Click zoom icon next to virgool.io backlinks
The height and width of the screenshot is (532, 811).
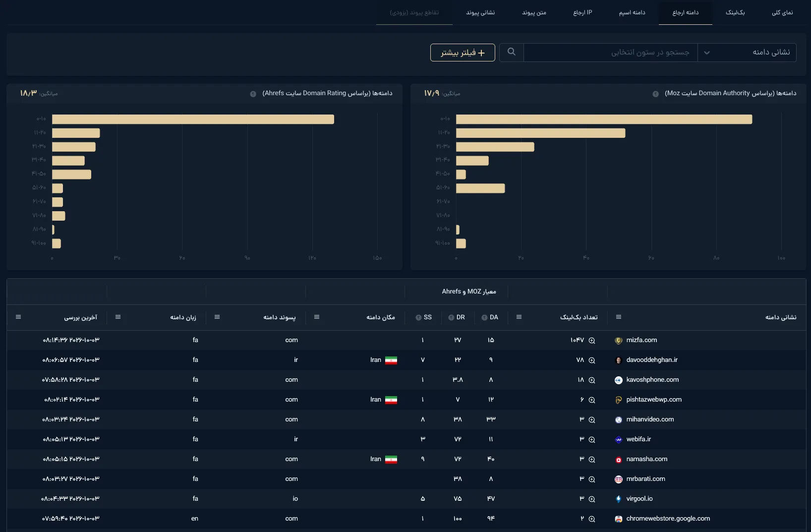pos(591,499)
